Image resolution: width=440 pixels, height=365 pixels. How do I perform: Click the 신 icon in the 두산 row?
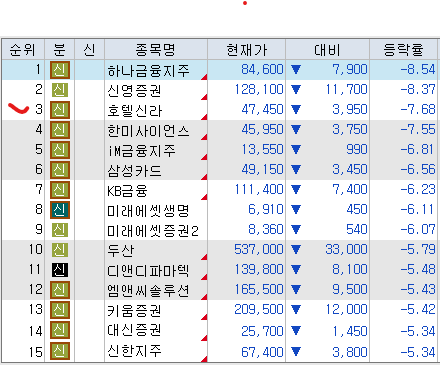tap(60, 250)
